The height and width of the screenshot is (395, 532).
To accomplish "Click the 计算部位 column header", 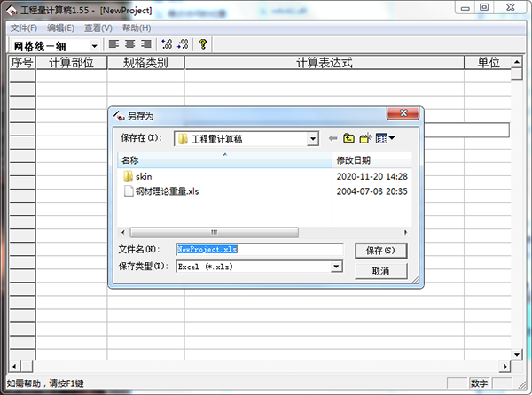I will [x=71, y=63].
